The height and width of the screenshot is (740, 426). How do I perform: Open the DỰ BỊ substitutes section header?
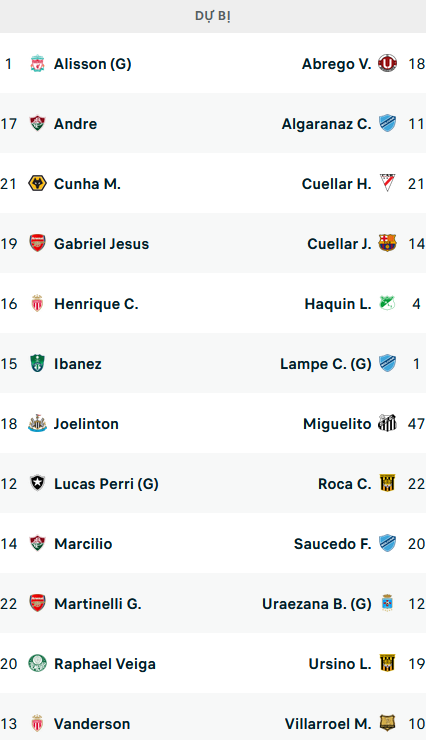tap(213, 16)
